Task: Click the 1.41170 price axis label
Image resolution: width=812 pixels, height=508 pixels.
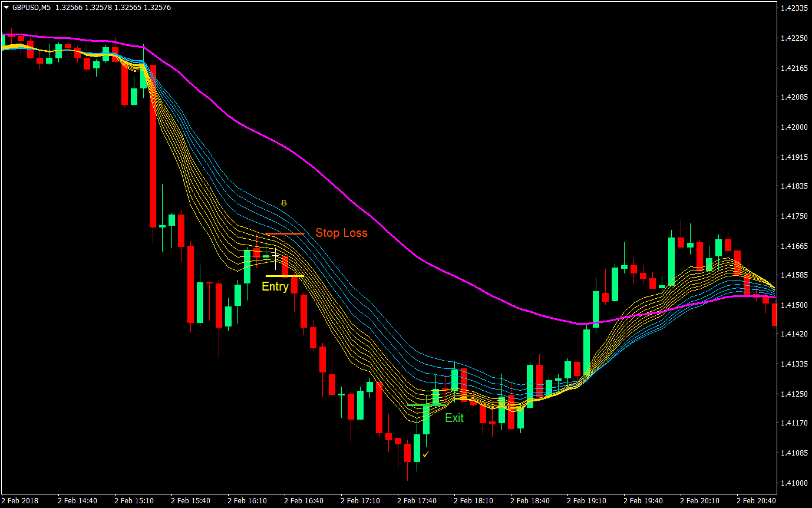Action: pyautogui.click(x=793, y=423)
